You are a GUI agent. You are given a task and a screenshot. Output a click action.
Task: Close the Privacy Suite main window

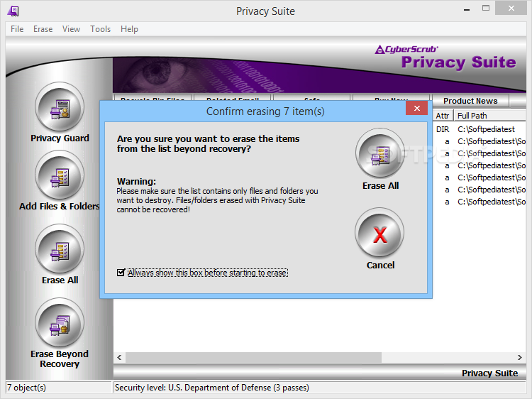[511, 9]
